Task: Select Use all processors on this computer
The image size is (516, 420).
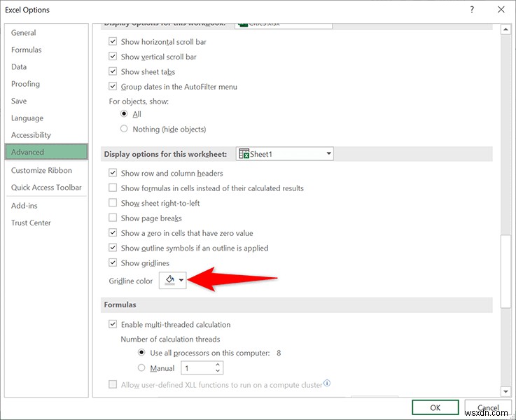Action: [141, 353]
